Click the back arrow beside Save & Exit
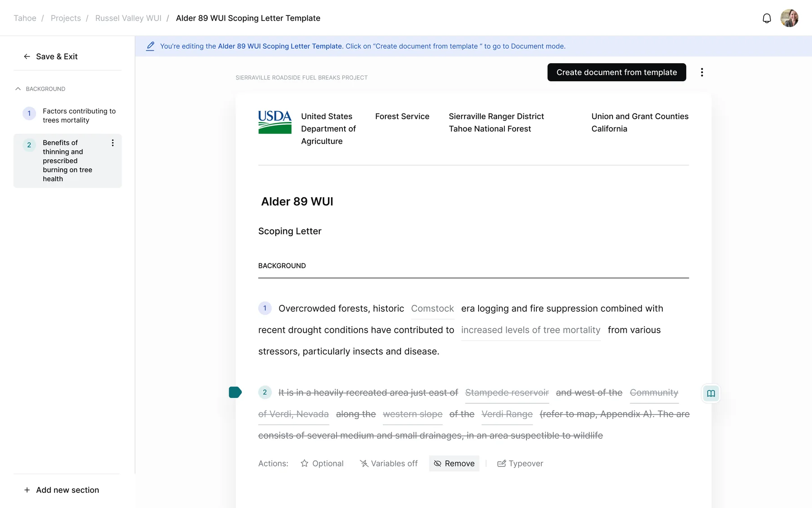This screenshot has height=508, width=812. [27, 56]
